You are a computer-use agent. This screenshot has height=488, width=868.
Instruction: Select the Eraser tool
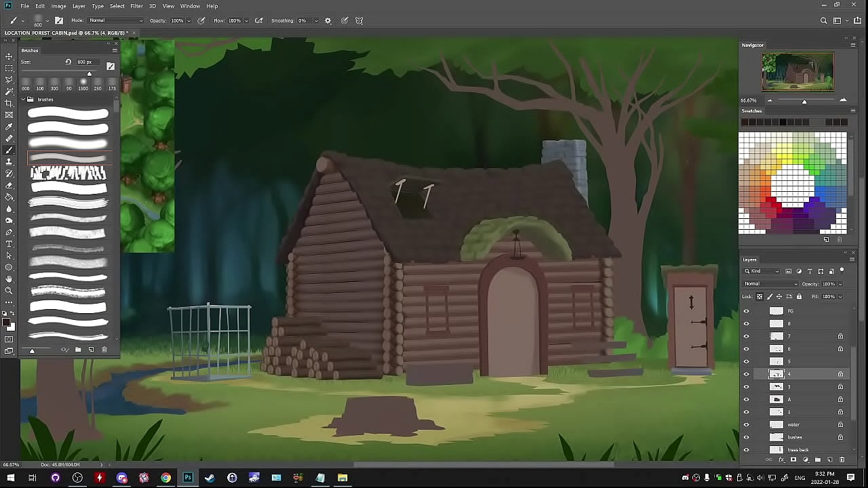[x=9, y=185]
